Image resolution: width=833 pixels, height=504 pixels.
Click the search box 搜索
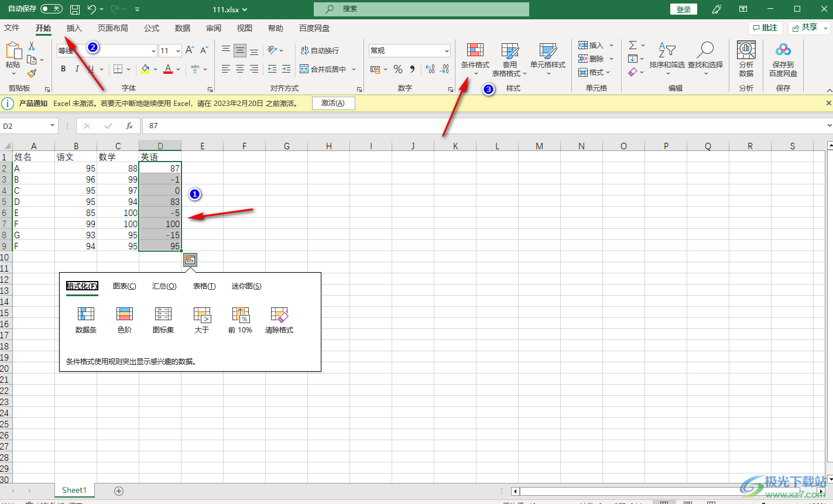point(421,9)
